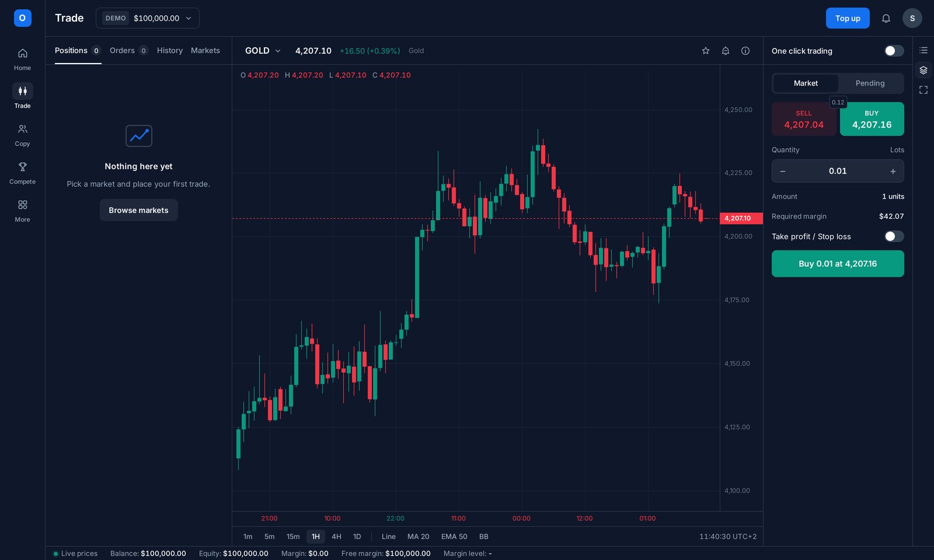Open the Orders tab
This screenshot has width=934, height=560.
128,51
